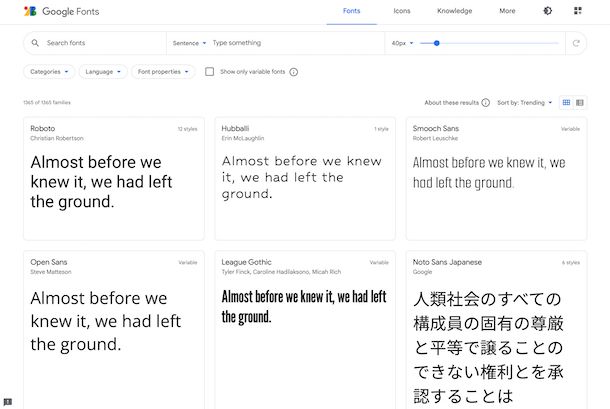This screenshot has height=409, width=610.
Task: Expand the Font properties filter
Action: coord(163,72)
